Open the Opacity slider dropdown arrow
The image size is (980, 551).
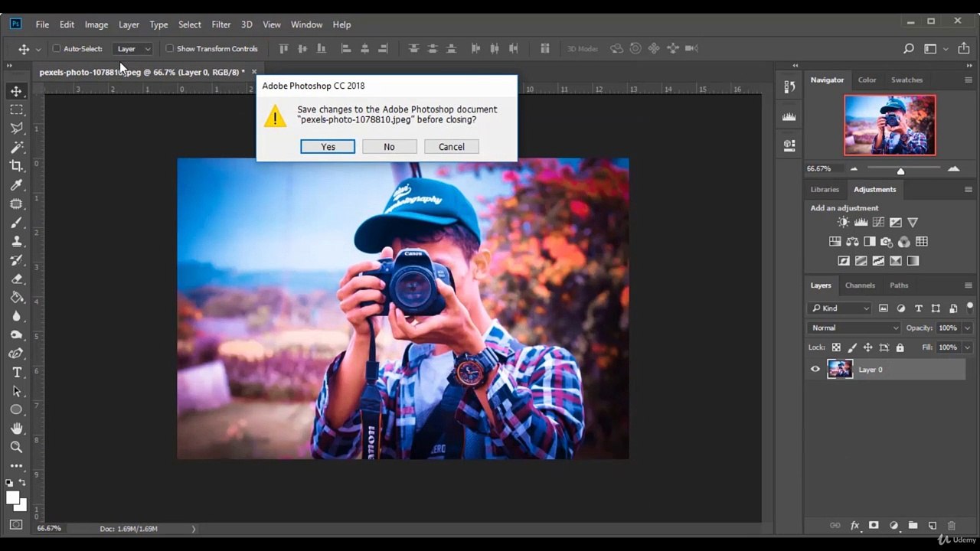pyautogui.click(x=967, y=328)
